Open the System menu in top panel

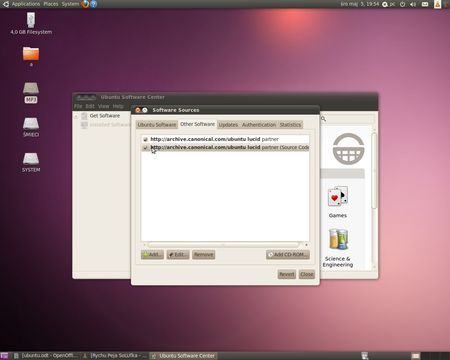coord(70,4)
